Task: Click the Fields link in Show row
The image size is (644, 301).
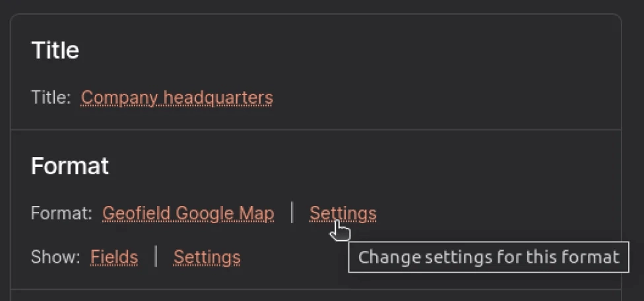Action: 114,257
